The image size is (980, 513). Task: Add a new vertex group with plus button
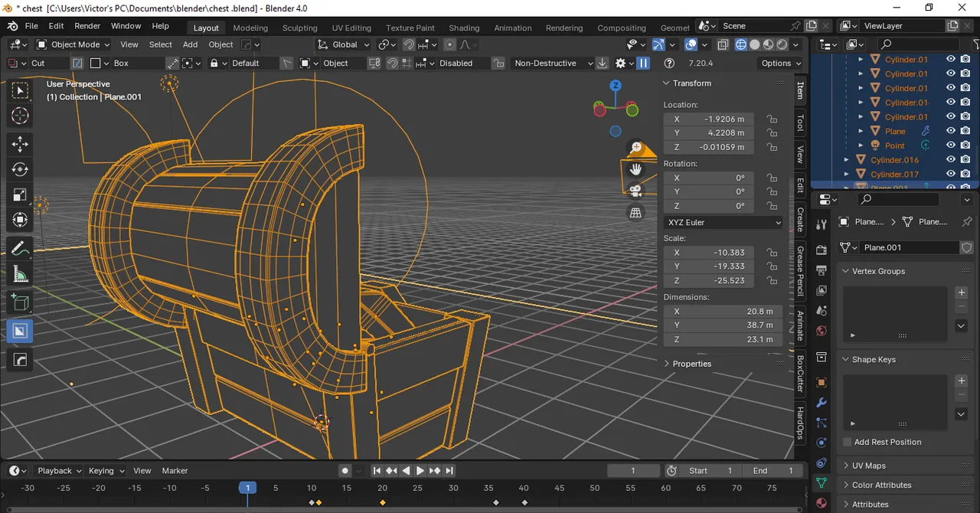(x=962, y=292)
